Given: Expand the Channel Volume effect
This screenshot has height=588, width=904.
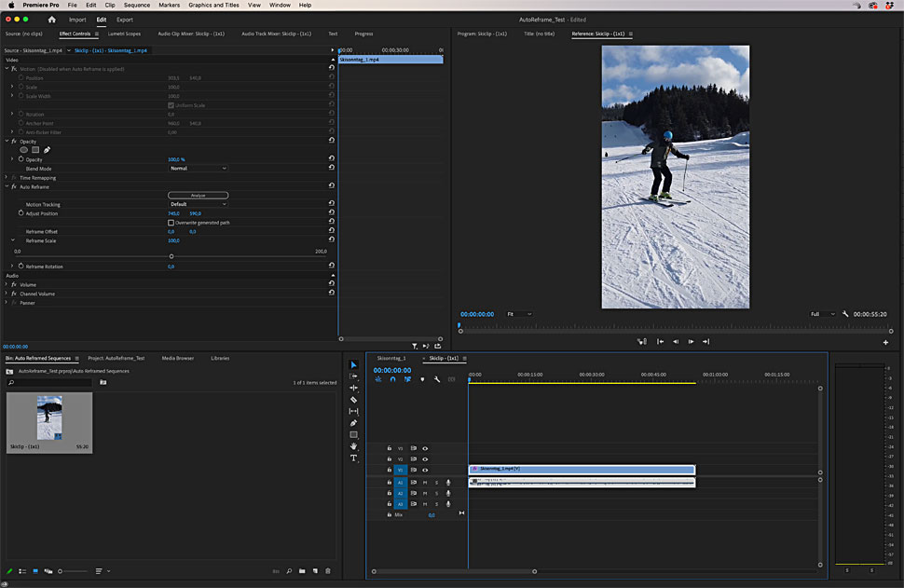Looking at the screenshot, I should [7, 294].
